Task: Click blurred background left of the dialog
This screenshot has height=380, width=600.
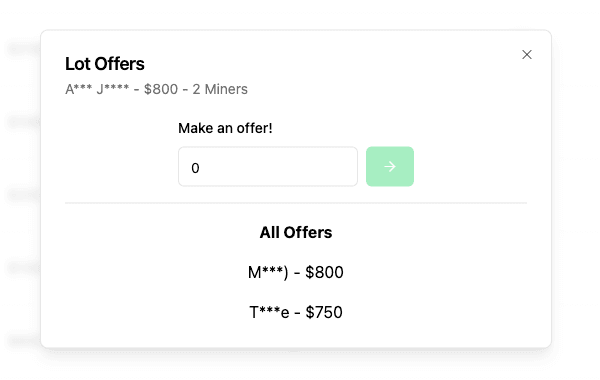Action: tap(20, 191)
